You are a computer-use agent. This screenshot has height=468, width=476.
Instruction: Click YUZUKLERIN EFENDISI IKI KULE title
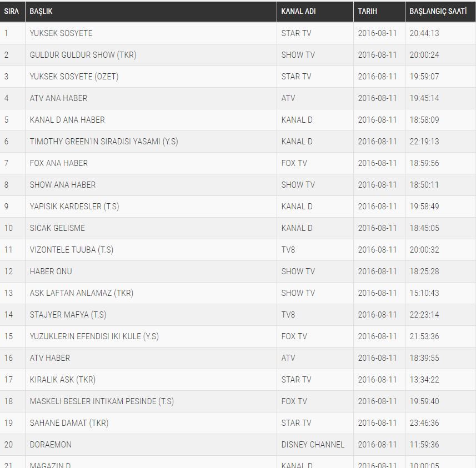pyautogui.click(x=94, y=336)
